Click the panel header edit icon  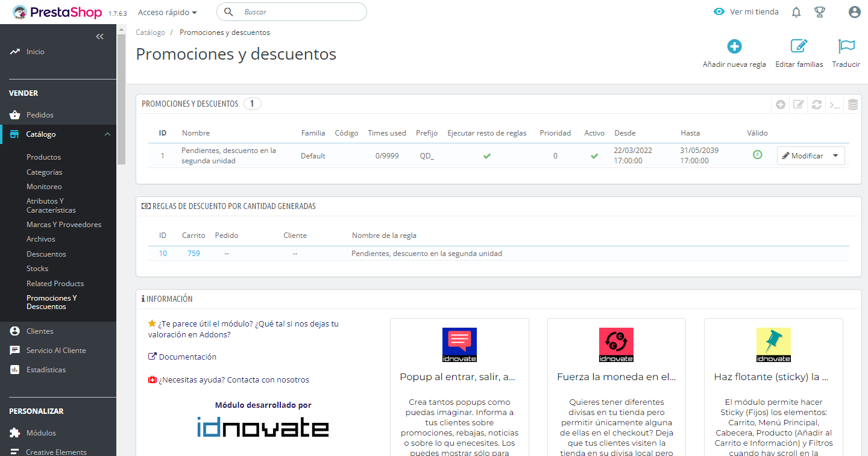[x=799, y=104]
